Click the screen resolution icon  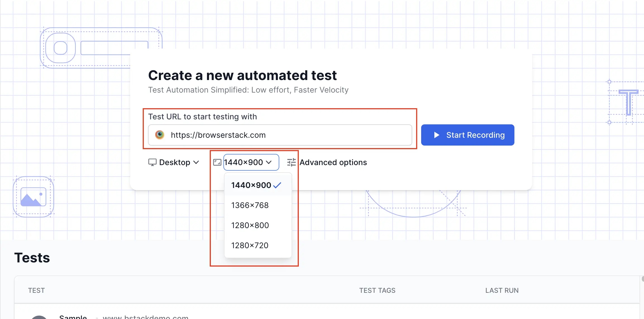point(217,162)
